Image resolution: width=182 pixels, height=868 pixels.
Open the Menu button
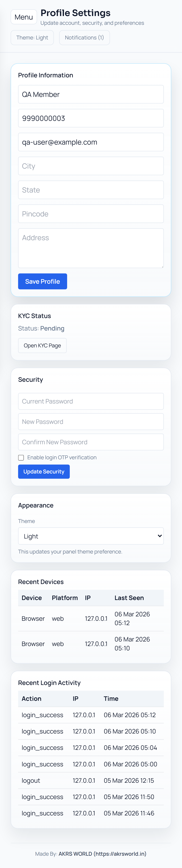[24, 17]
